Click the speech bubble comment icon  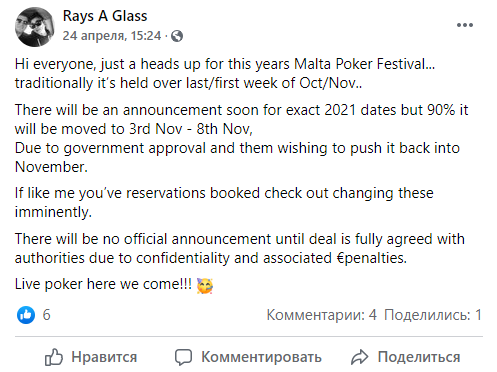183,357
